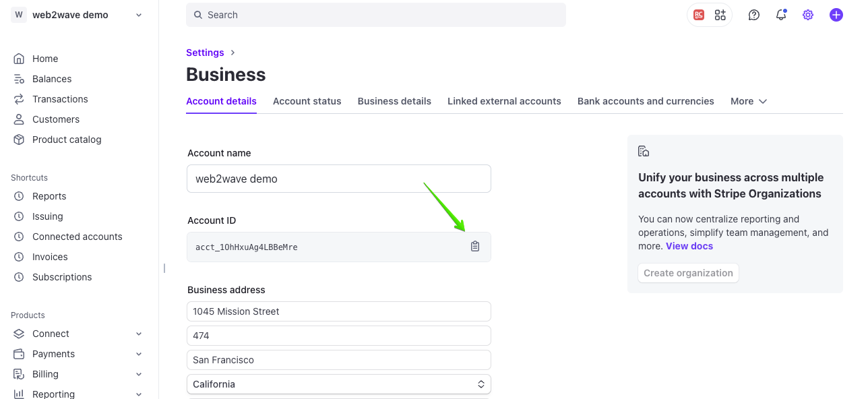Click the Connected accounts clock icon
This screenshot has width=868, height=399.
(x=19, y=237)
